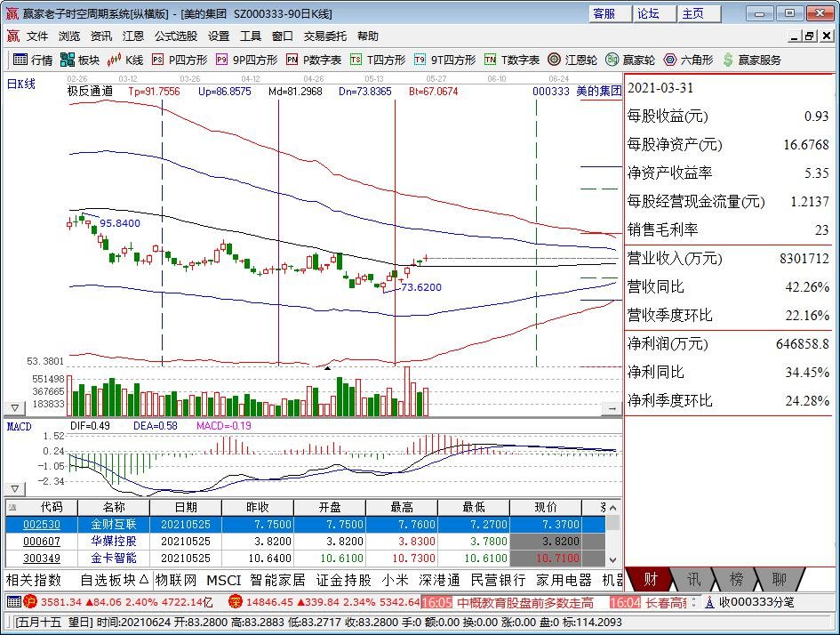
Task: Open the 文件 menu
Action: click(x=37, y=36)
